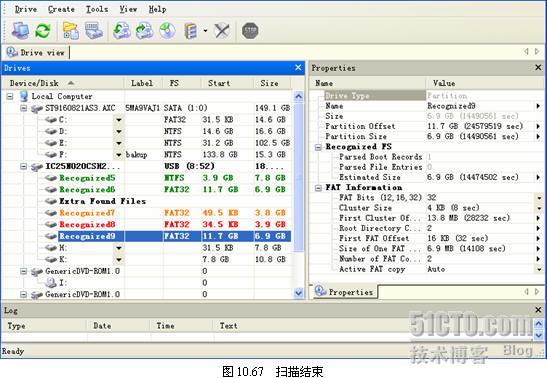
Task: Close the Log panel
Action: [538, 310]
